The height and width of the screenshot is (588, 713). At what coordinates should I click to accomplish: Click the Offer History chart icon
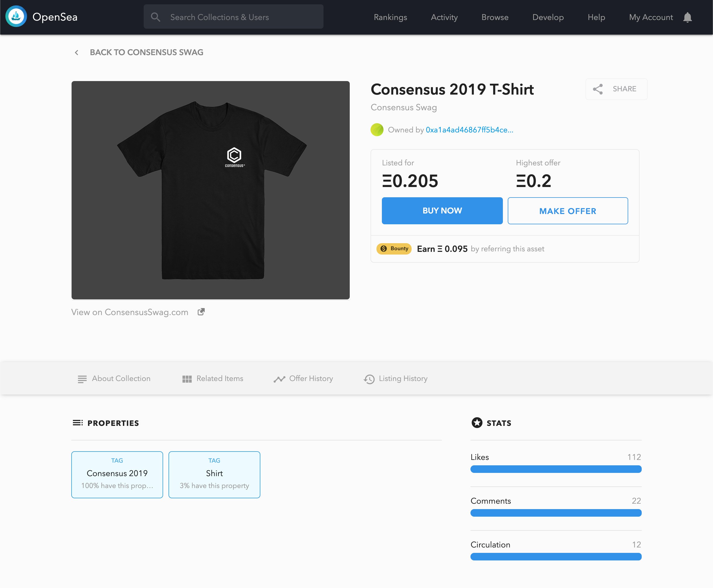[x=279, y=379]
